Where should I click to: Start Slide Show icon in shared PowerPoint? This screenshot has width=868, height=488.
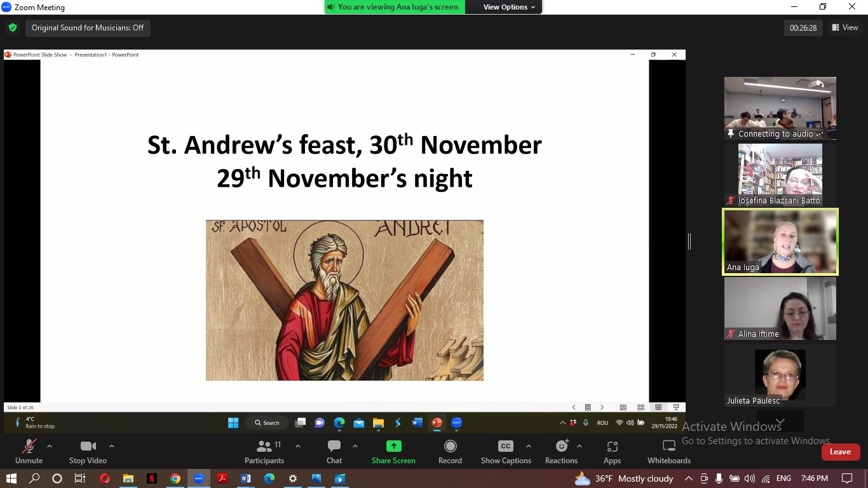(676, 407)
